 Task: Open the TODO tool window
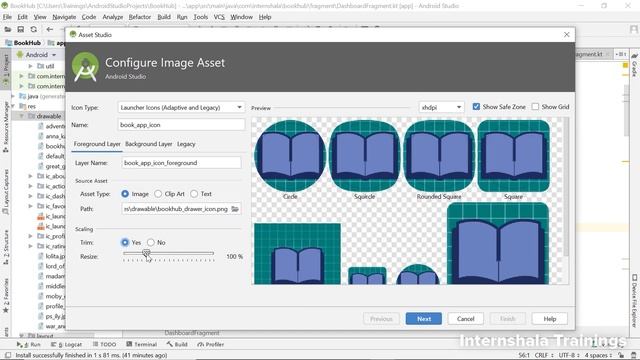(104, 344)
